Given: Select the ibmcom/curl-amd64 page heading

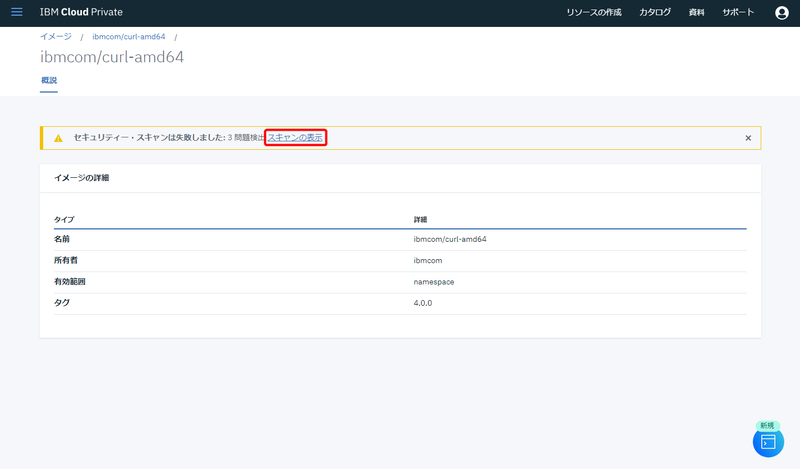Looking at the screenshot, I should tap(112, 57).
